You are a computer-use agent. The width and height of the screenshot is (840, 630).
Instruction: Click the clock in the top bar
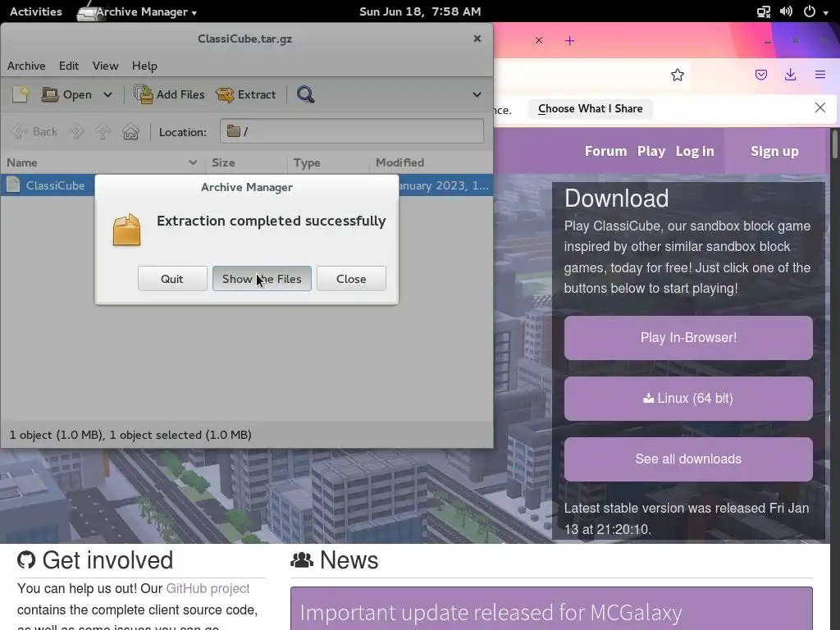click(x=420, y=11)
